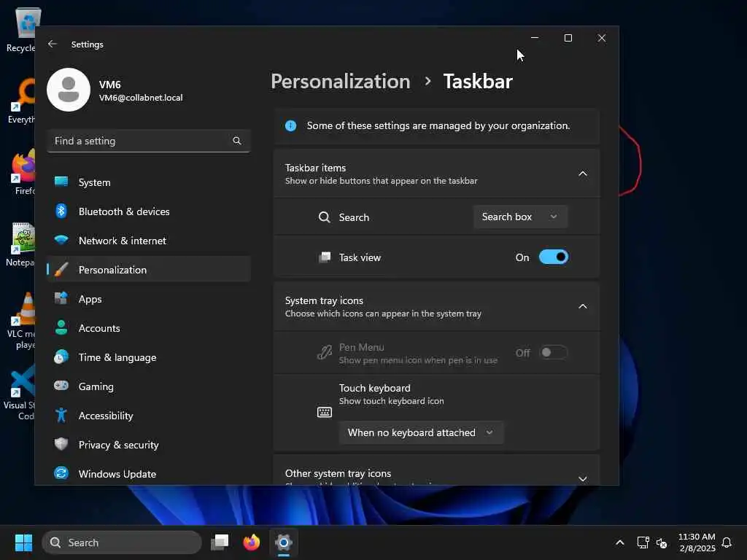
Task: Open Privacy & security settings
Action: point(149,445)
